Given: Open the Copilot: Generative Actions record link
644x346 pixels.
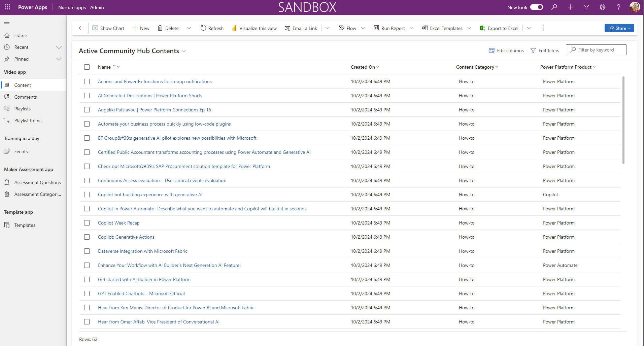Looking at the screenshot, I should click(x=126, y=237).
